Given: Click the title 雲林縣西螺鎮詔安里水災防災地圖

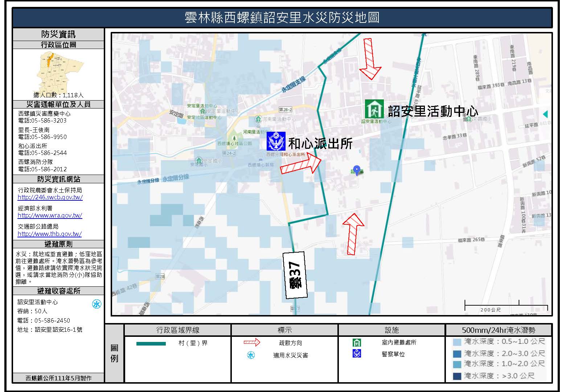Looking at the screenshot, I should [x=282, y=17].
